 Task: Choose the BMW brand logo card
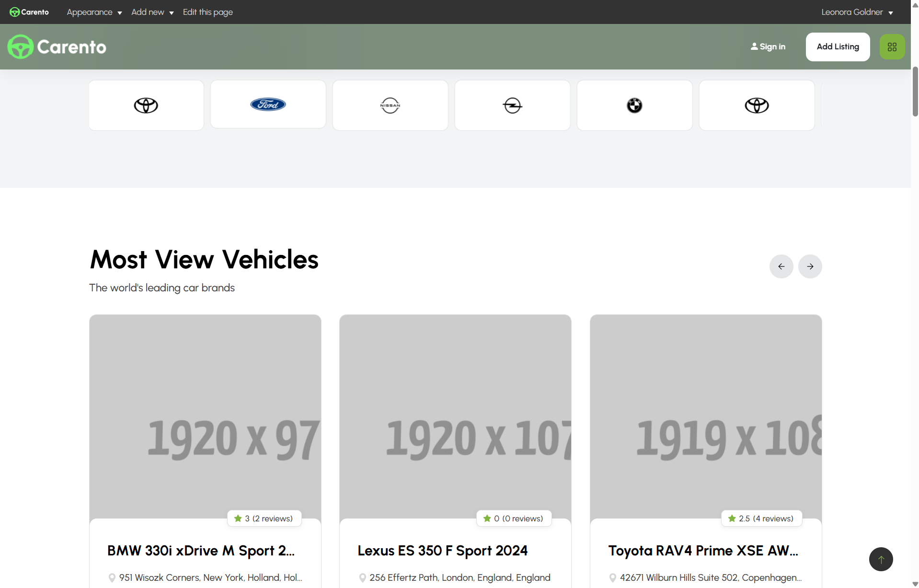click(634, 105)
